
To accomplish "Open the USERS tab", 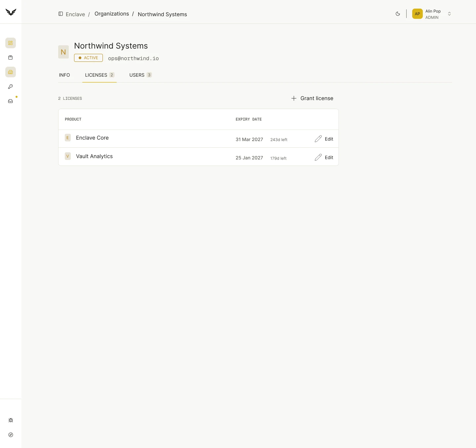I will [140, 75].
